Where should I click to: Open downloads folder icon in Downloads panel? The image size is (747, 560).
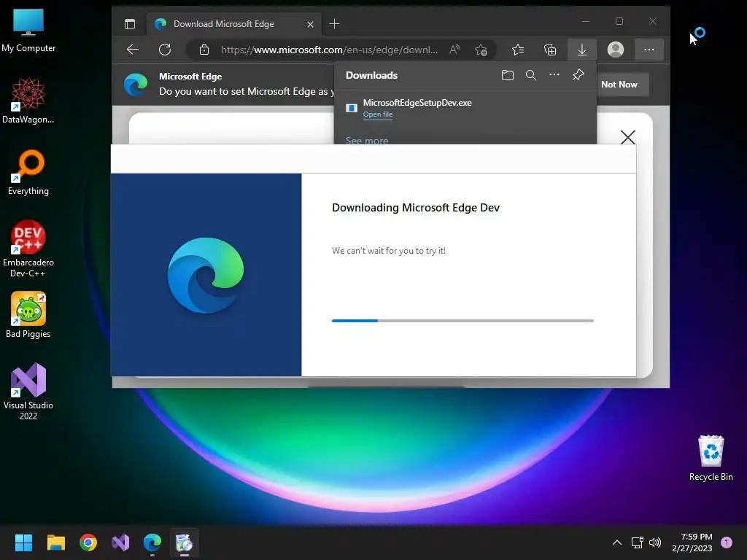point(508,75)
